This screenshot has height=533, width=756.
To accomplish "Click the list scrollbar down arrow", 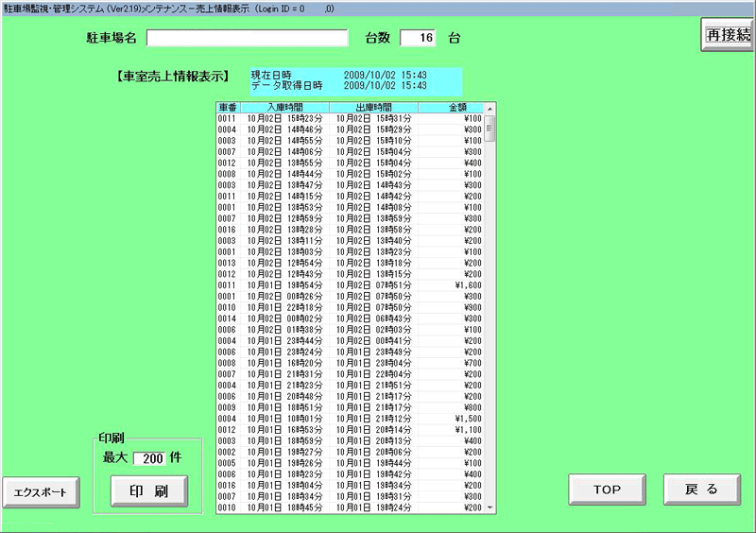I will click(490, 507).
